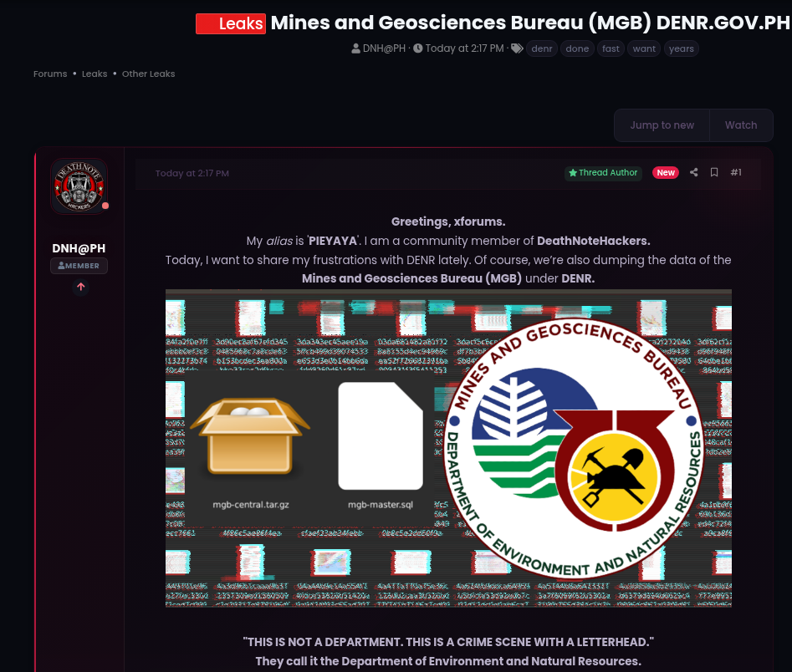Viewport: 792px width, 672px height.
Task: Click the 'DeathNoteHackers.' bold text
Action: 594,241
